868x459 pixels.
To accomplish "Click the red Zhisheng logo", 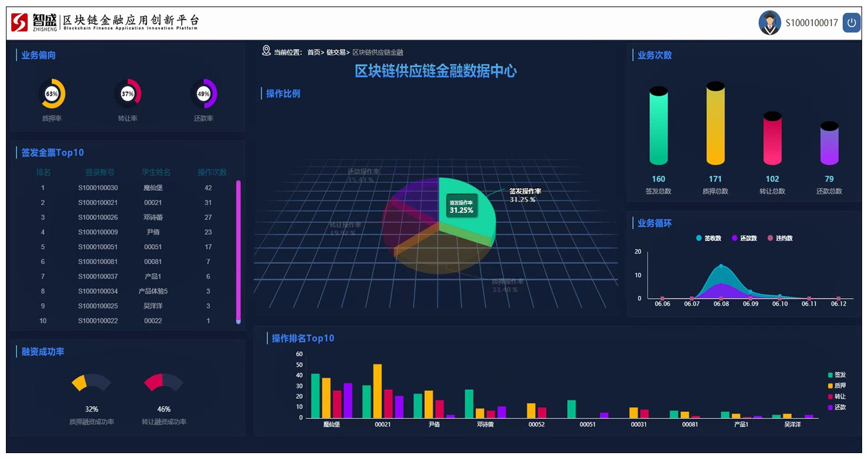I will point(19,23).
